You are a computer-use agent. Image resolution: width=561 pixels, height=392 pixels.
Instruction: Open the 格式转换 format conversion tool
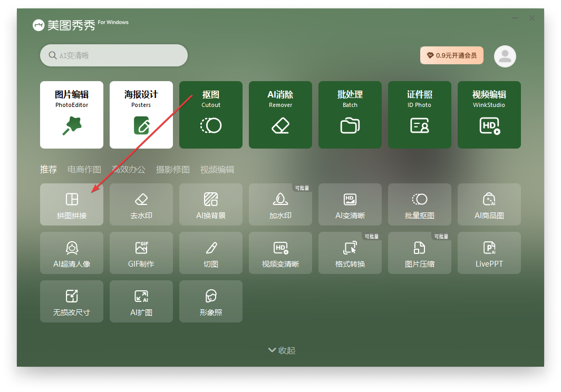(x=350, y=253)
